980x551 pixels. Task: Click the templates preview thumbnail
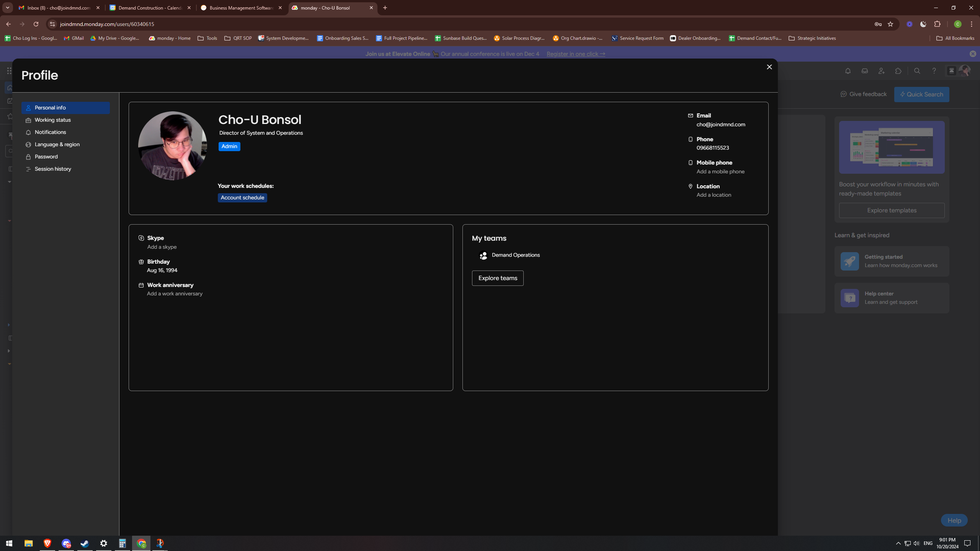pyautogui.click(x=892, y=147)
